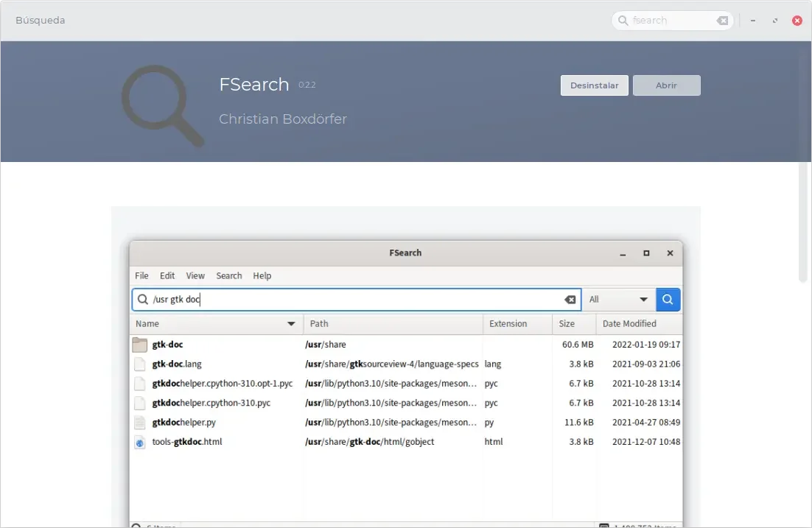Open the All filter dropdown

tap(619, 299)
